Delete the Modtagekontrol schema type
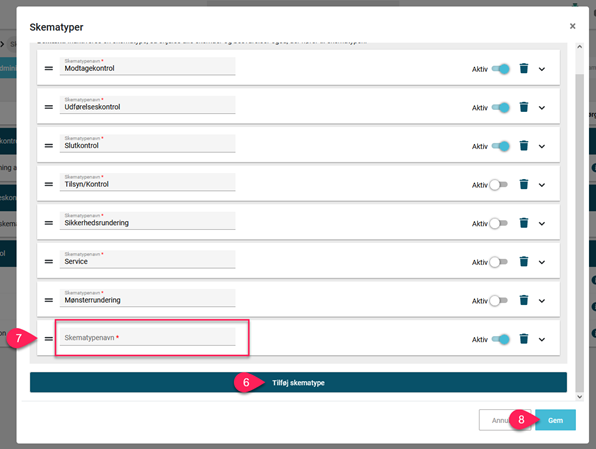 pyautogui.click(x=524, y=68)
